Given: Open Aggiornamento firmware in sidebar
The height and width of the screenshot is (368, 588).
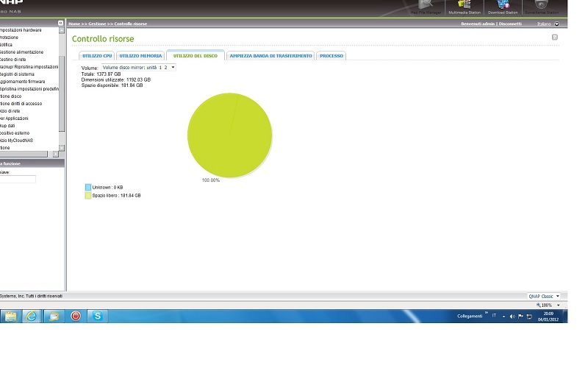Looking at the screenshot, I should click(24, 82).
